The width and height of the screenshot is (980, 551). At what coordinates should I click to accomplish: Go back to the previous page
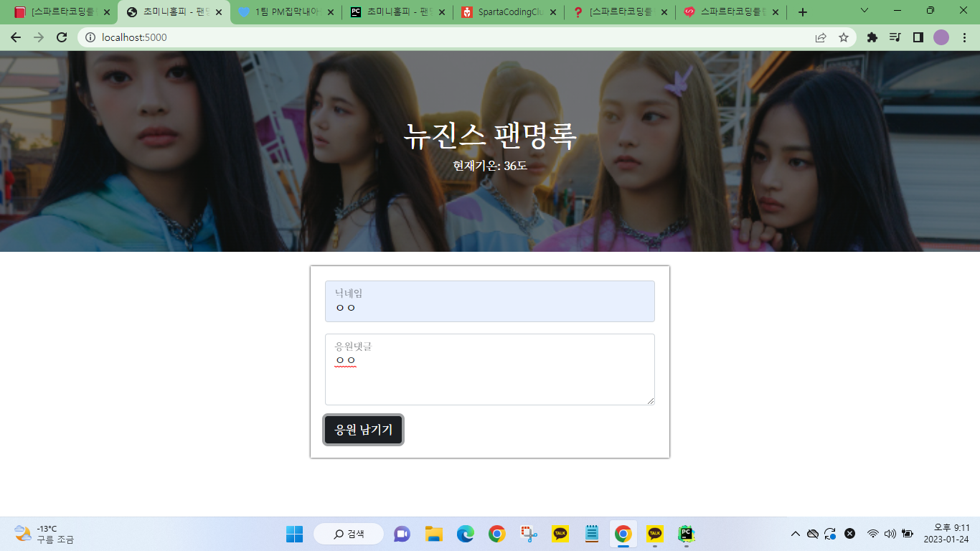16,37
